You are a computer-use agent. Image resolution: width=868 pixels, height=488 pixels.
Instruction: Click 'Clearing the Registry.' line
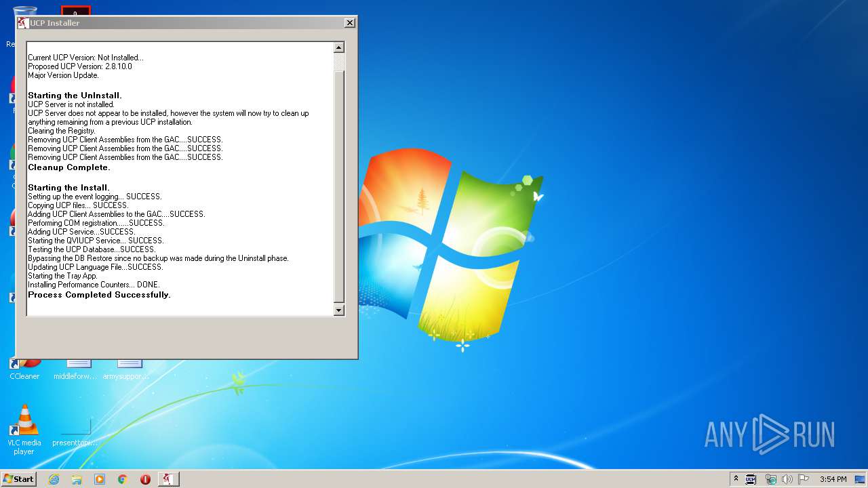click(x=62, y=131)
